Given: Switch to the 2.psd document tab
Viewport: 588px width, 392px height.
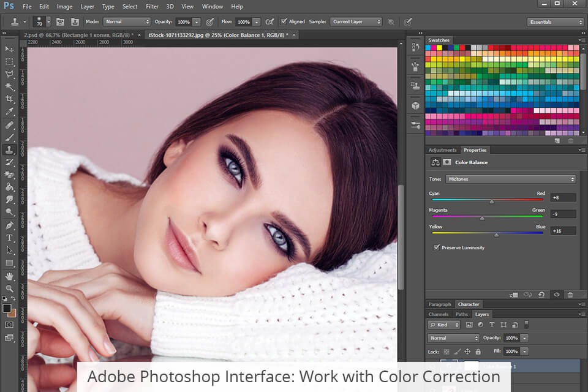Looking at the screenshot, I should (x=79, y=35).
